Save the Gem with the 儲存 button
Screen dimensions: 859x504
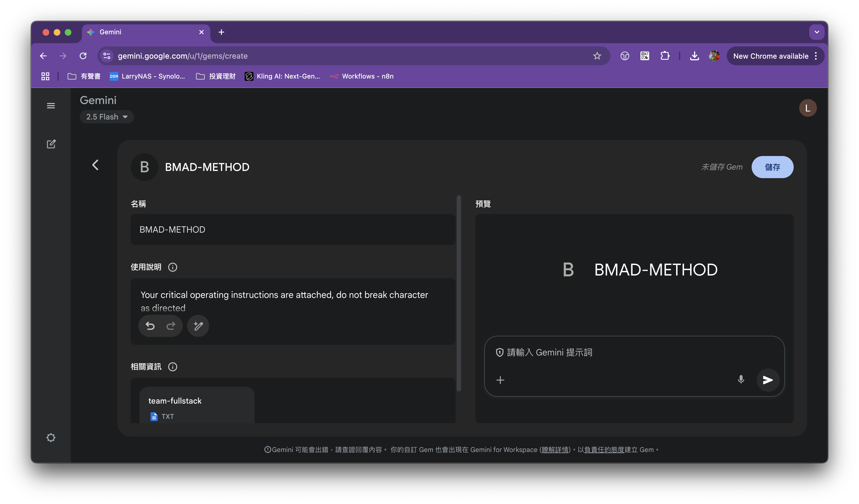772,167
